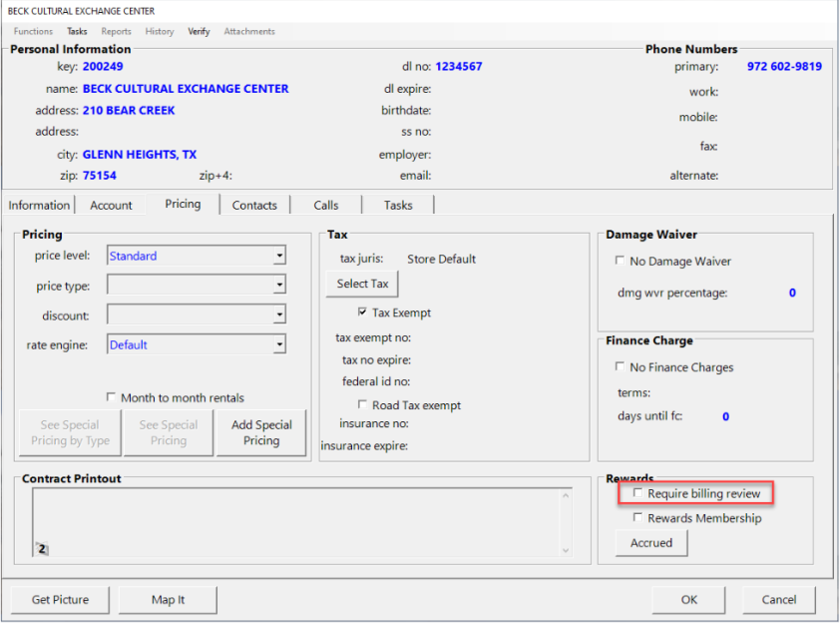Click Add Special Pricing
Screen dimensions: 840x624
tap(261, 432)
